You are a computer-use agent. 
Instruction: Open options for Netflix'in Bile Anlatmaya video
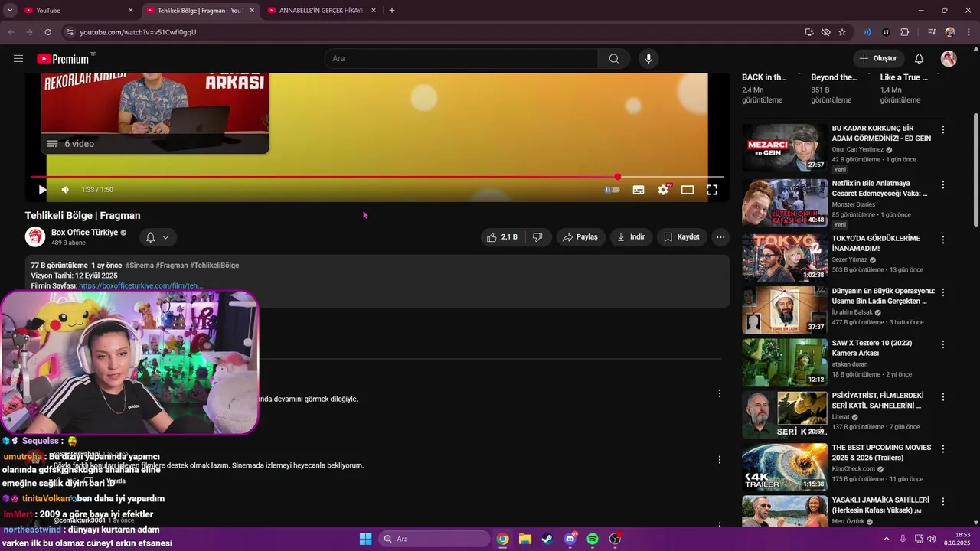pyautogui.click(x=943, y=185)
